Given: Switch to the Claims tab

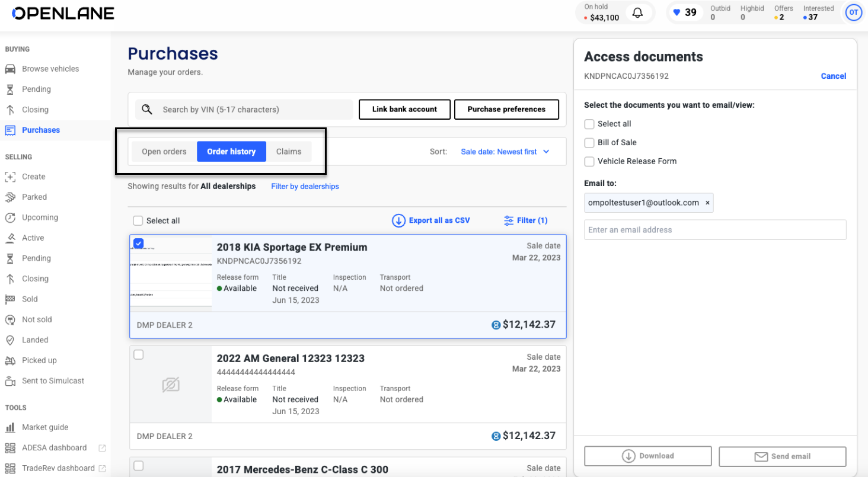Looking at the screenshot, I should pyautogui.click(x=289, y=151).
